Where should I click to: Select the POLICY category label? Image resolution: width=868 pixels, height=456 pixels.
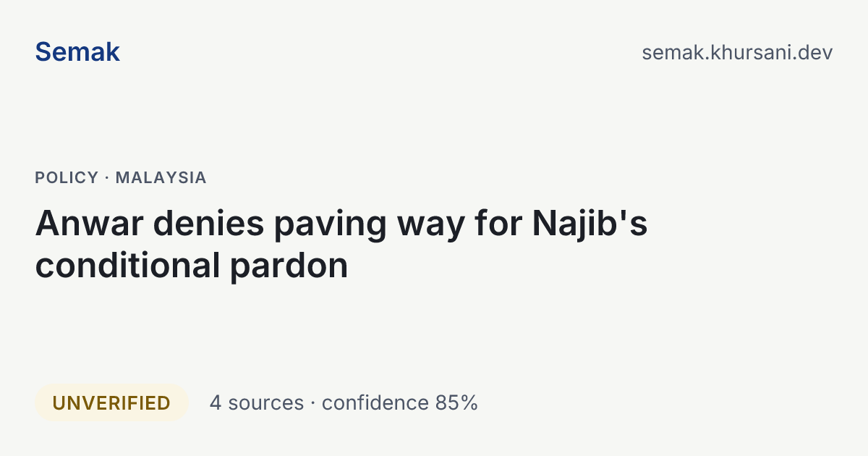67,177
